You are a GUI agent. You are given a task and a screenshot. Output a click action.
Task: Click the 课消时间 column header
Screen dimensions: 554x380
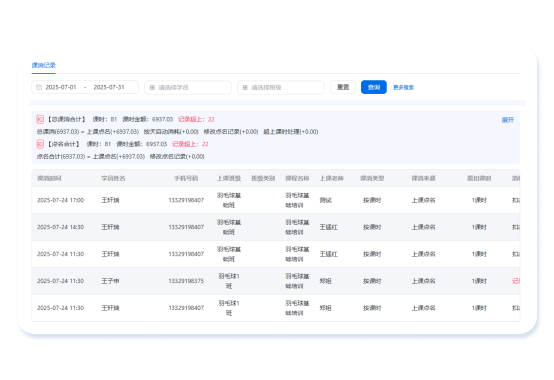click(x=49, y=178)
